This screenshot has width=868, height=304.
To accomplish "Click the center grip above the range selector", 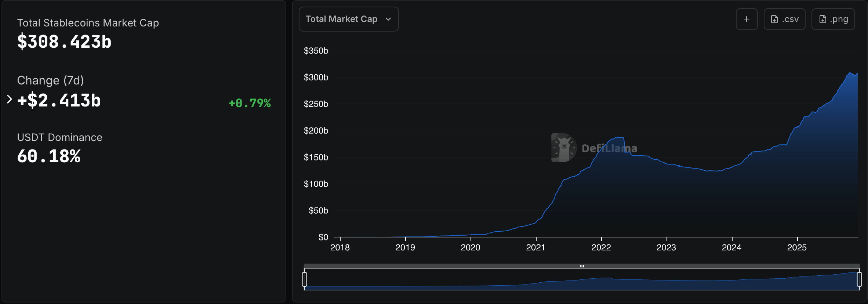I will pos(582,266).
